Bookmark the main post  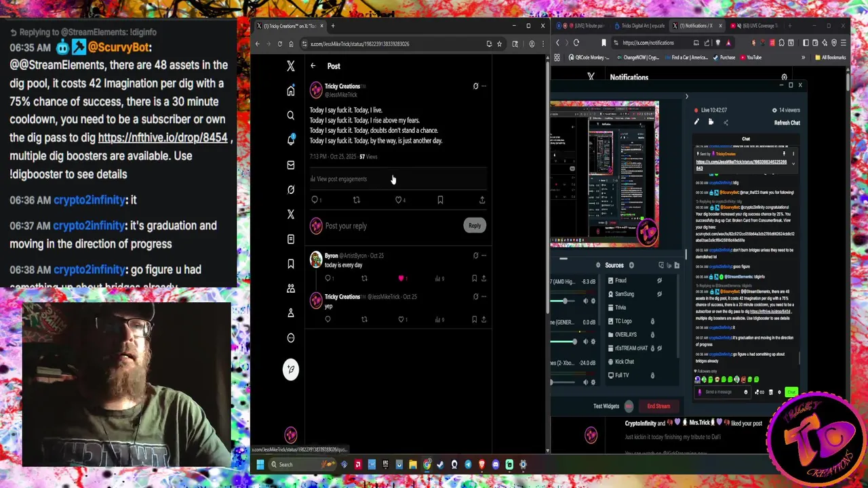click(x=440, y=200)
